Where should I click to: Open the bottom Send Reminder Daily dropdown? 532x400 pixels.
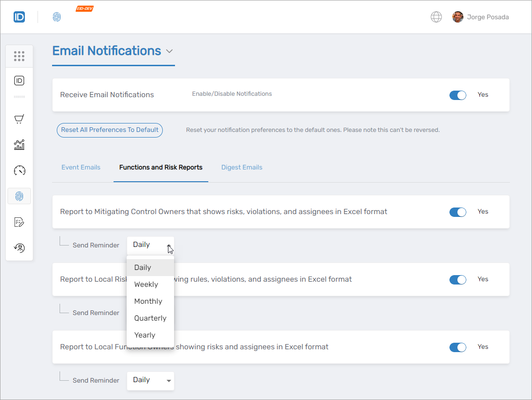(150, 380)
